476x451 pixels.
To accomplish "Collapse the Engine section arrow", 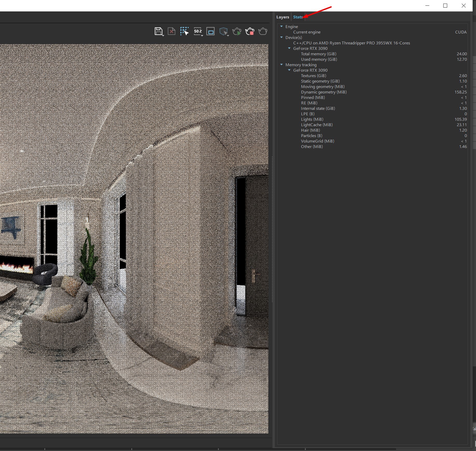I will click(x=282, y=26).
